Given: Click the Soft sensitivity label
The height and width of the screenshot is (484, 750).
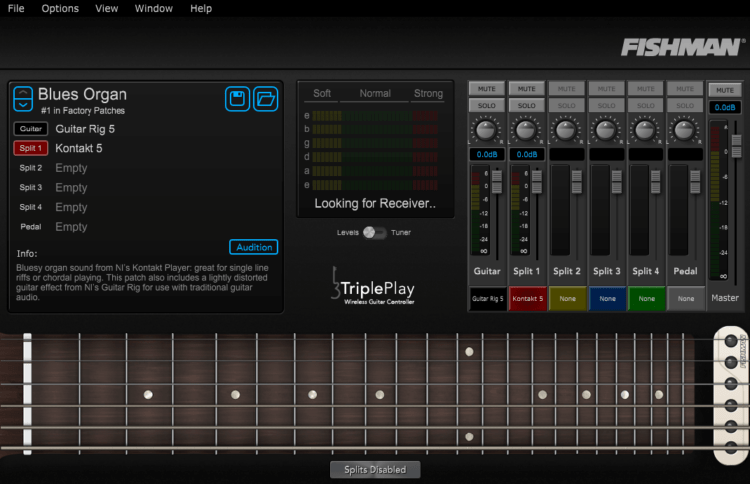Looking at the screenshot, I should tap(322, 93).
